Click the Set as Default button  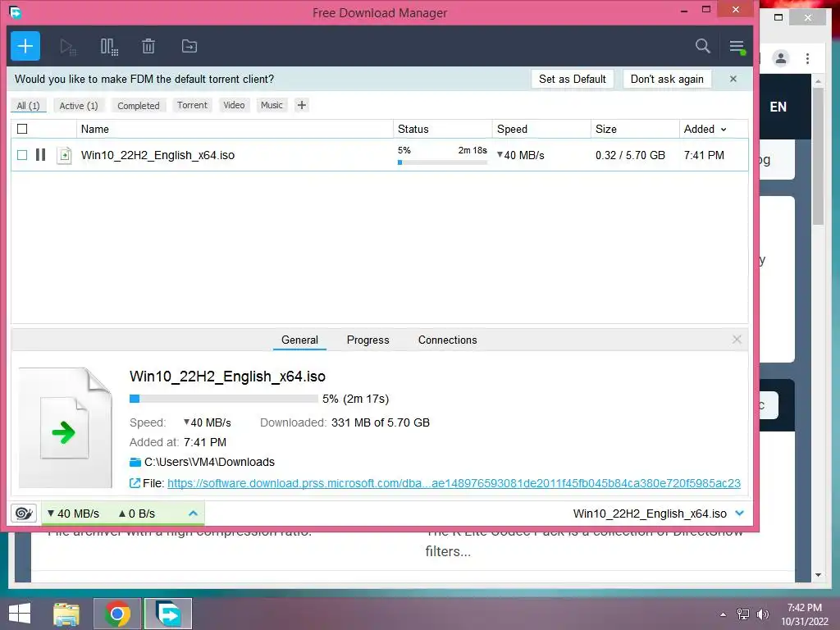click(572, 79)
